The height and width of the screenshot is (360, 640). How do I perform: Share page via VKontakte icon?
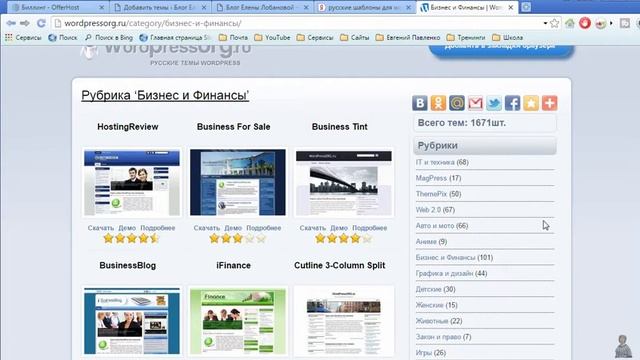coord(420,103)
